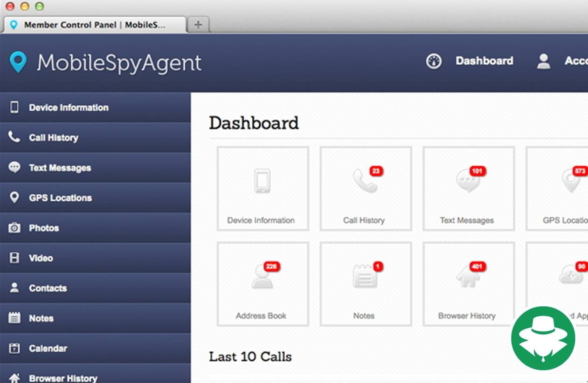
Task: Open the Device Information card
Action: click(x=262, y=188)
